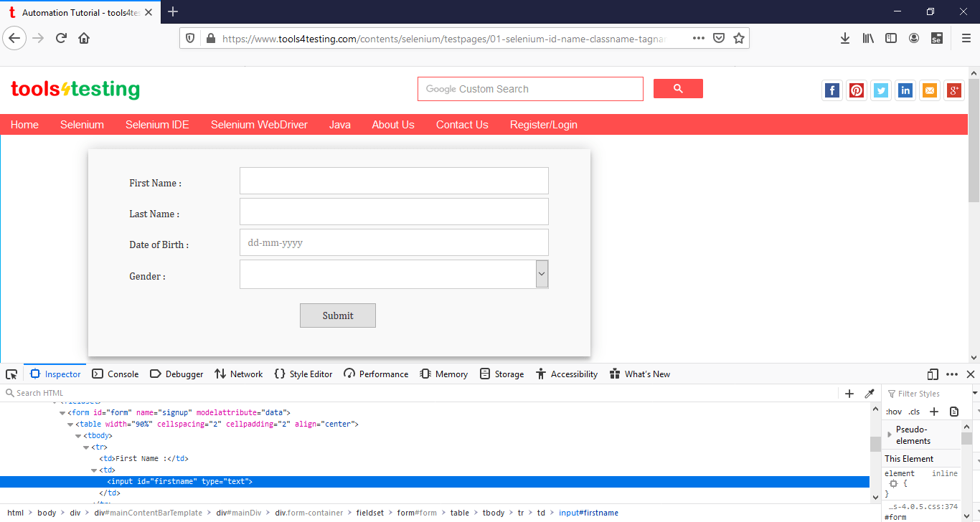This screenshot has width=980, height=522.
Task: Click the Submit button
Action: tap(337, 315)
